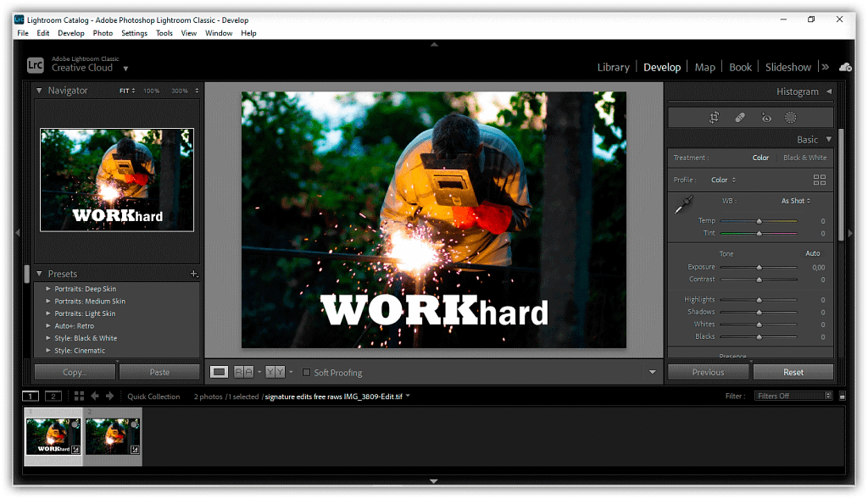
Task: Go forward to next source arrow
Action: coord(109,396)
